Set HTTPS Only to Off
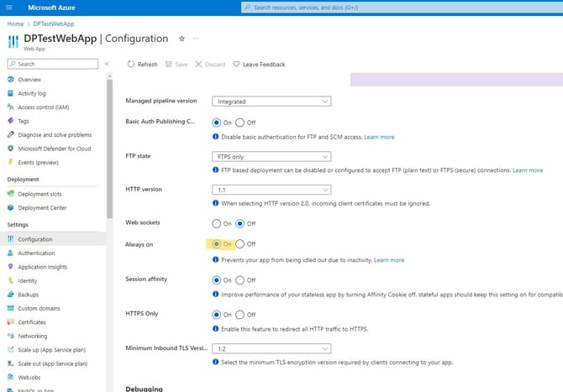Image resolution: width=563 pixels, height=392 pixels. 240,315
